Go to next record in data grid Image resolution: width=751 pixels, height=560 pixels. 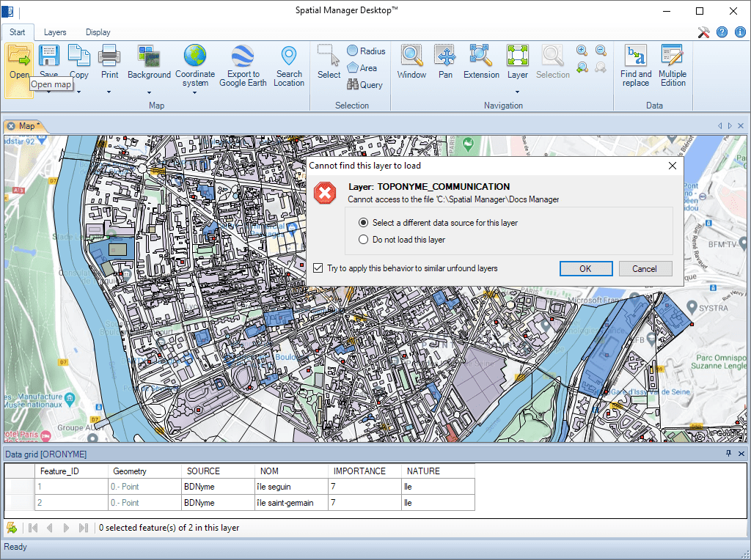(x=67, y=528)
